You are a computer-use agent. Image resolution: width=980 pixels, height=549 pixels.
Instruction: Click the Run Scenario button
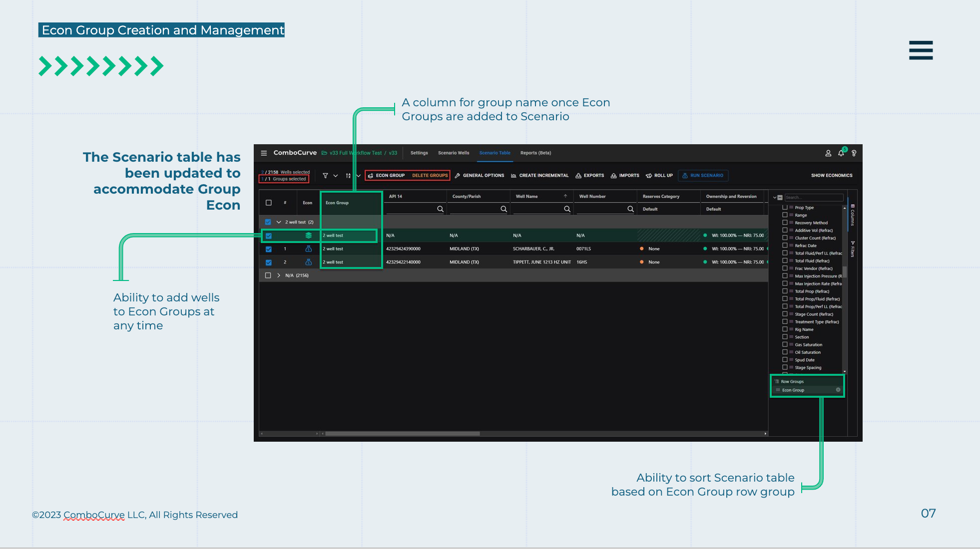pyautogui.click(x=703, y=176)
